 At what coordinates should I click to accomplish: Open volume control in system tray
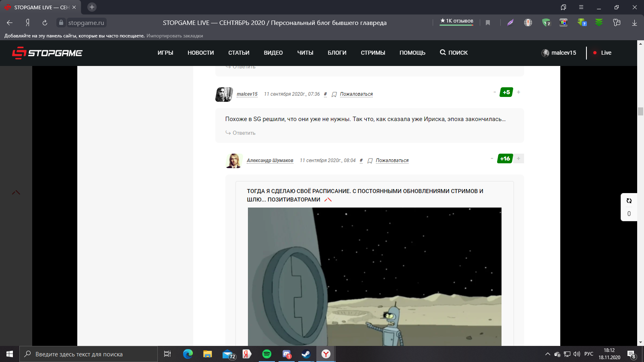577,354
